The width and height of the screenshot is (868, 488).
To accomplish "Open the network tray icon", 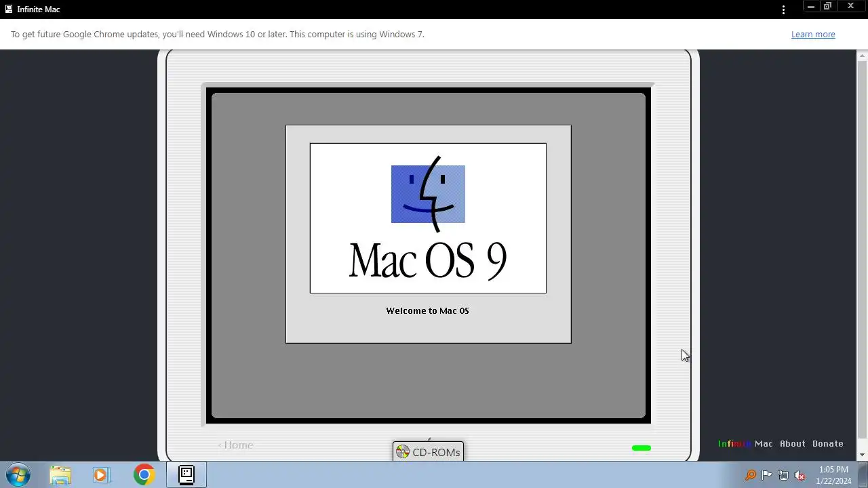I will (783, 475).
